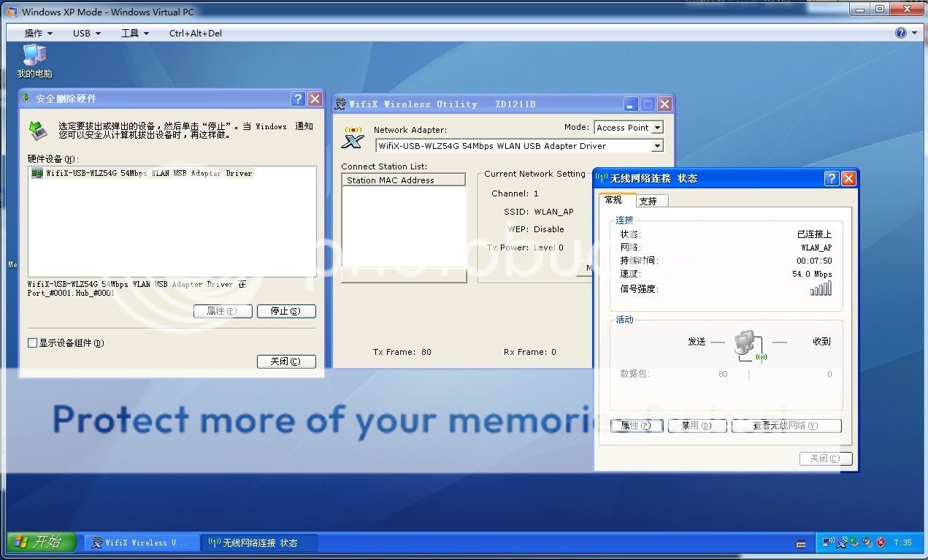Click the WifiX X tray icon
Image resolution: width=928 pixels, height=560 pixels.
point(842,542)
